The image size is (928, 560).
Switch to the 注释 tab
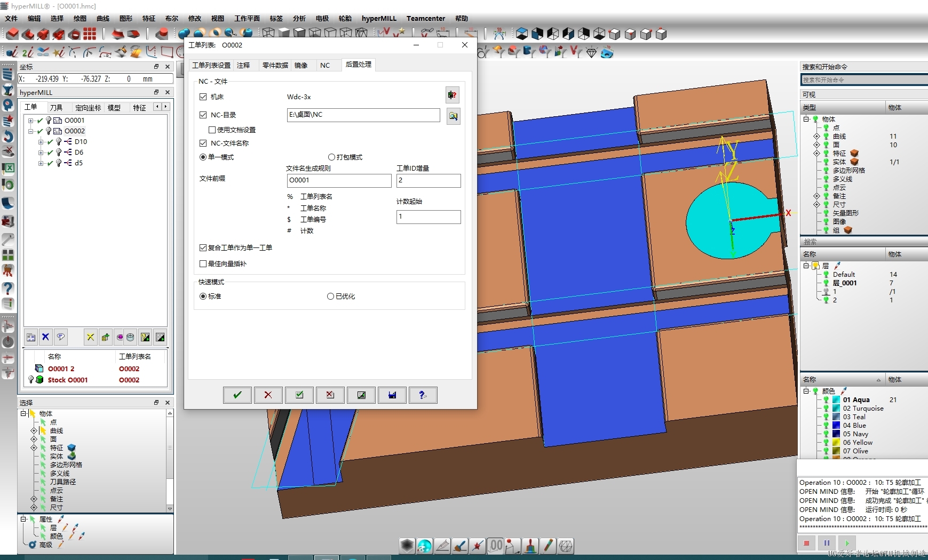(x=243, y=65)
